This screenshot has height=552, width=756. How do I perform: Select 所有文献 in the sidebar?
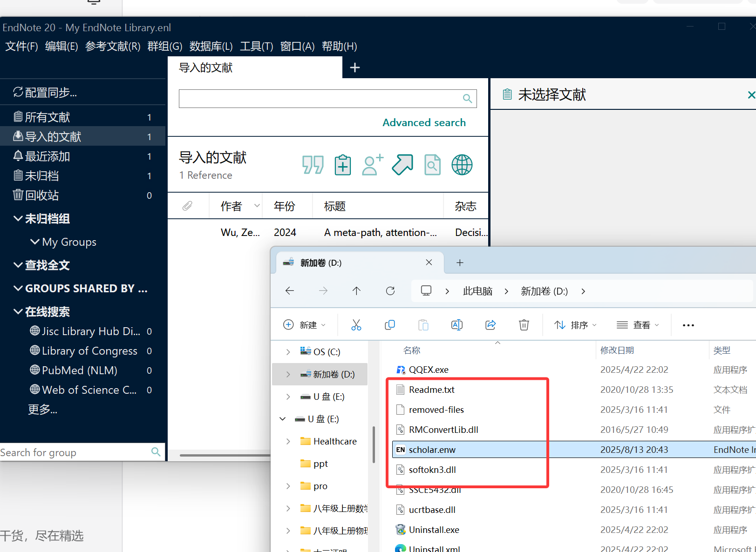(83, 117)
